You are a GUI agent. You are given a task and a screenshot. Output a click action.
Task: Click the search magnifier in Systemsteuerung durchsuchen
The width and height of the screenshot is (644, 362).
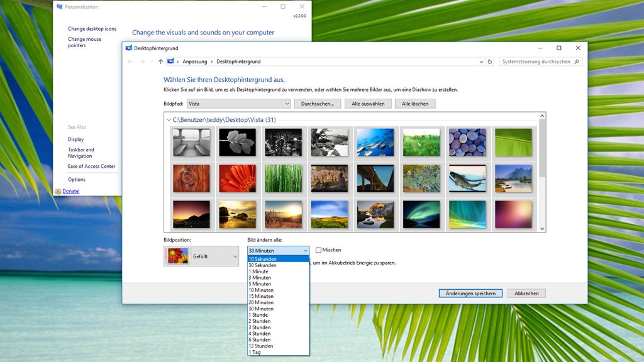[577, 62]
